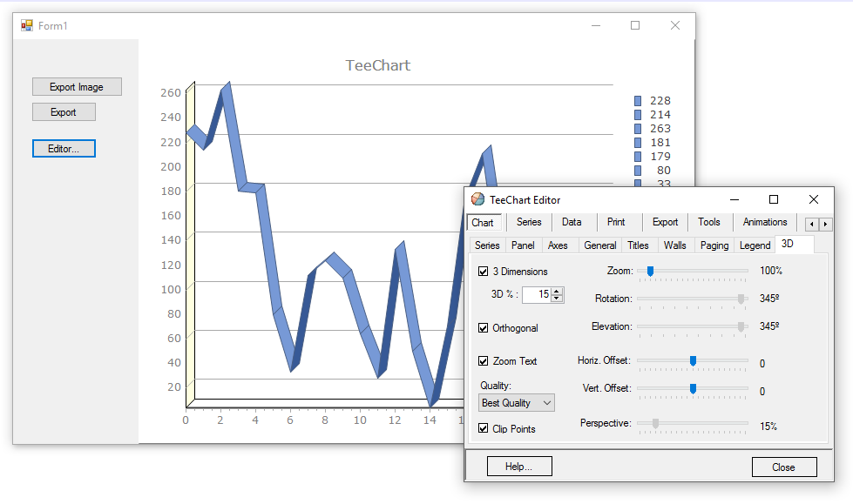Screen dimensions: 853x504
Task: Minimize the Form1 window
Action: pyautogui.click(x=596, y=25)
